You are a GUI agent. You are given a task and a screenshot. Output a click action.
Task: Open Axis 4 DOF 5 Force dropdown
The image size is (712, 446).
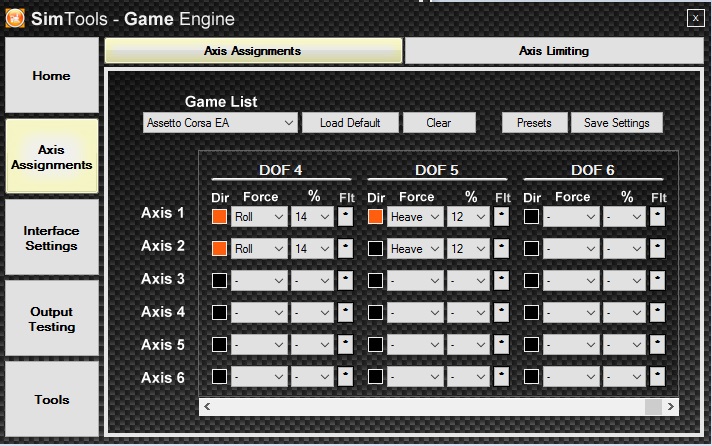(415, 312)
